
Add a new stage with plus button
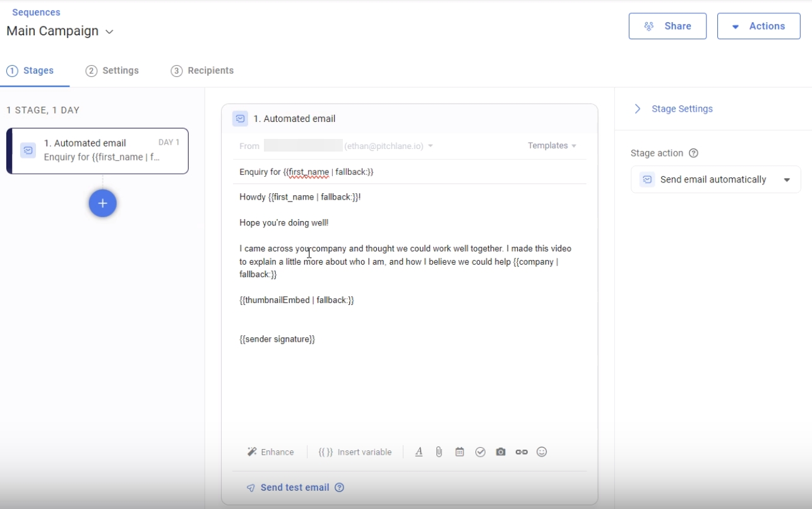click(103, 203)
